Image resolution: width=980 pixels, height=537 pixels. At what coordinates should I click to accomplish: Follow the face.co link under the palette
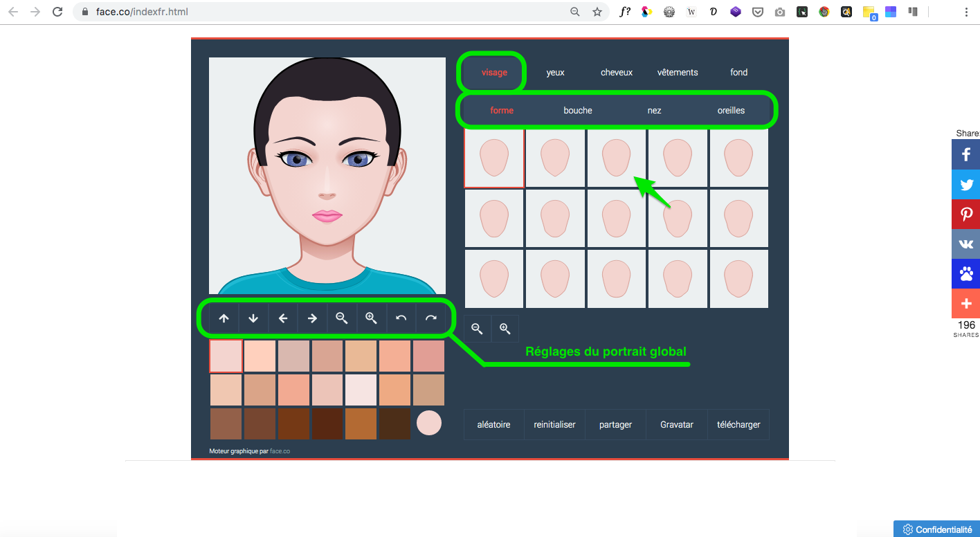tap(280, 451)
